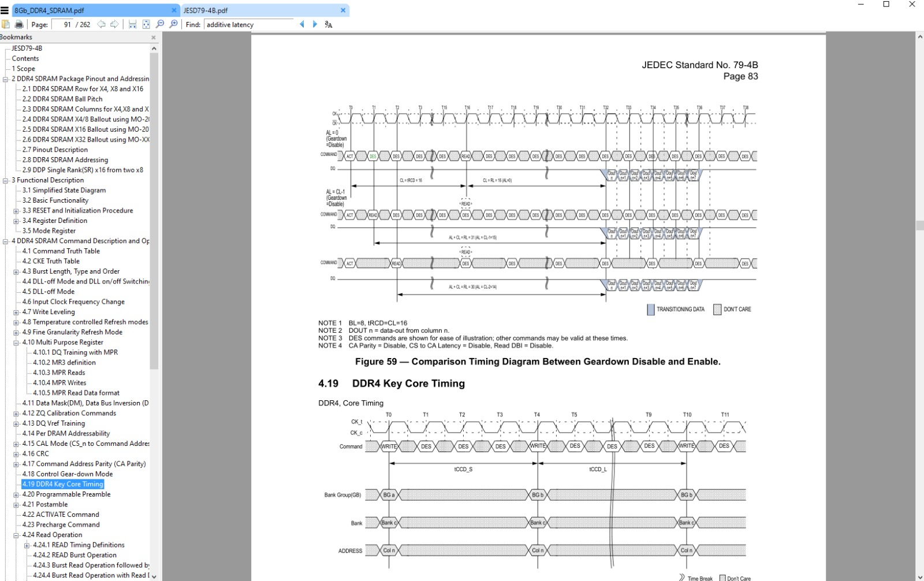Click the document vertical scrollbar thumb
924x581 pixels.
919,225
